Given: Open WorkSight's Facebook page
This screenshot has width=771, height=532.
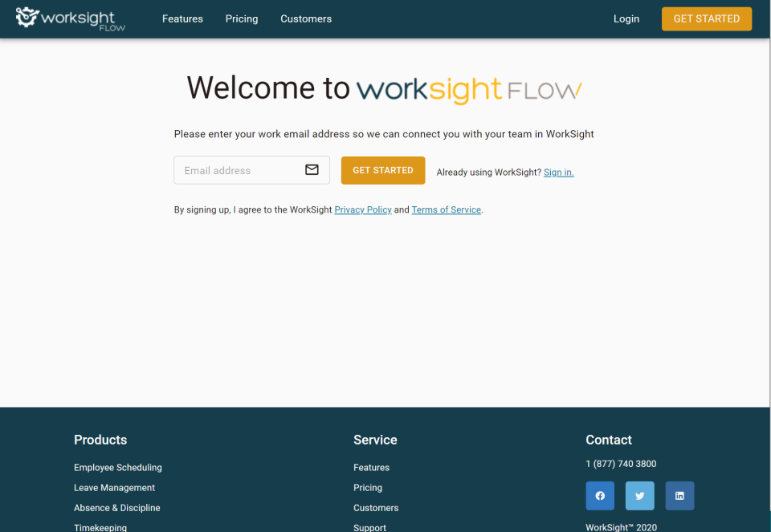Looking at the screenshot, I should click(x=600, y=495).
